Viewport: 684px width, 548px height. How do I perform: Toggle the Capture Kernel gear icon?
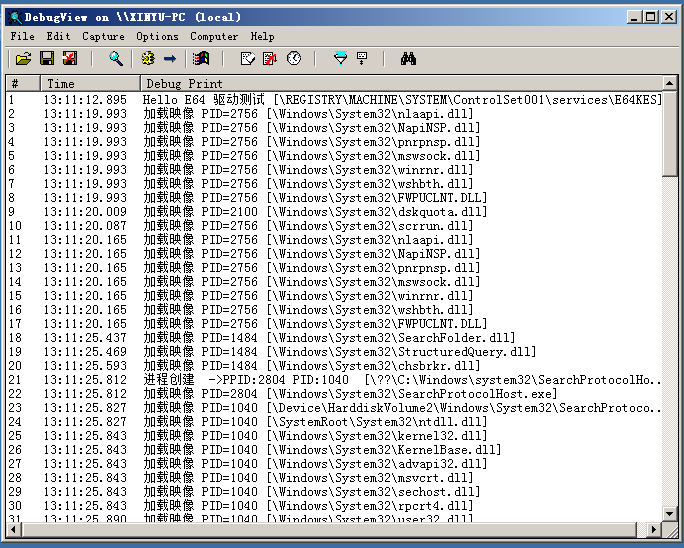pos(148,58)
